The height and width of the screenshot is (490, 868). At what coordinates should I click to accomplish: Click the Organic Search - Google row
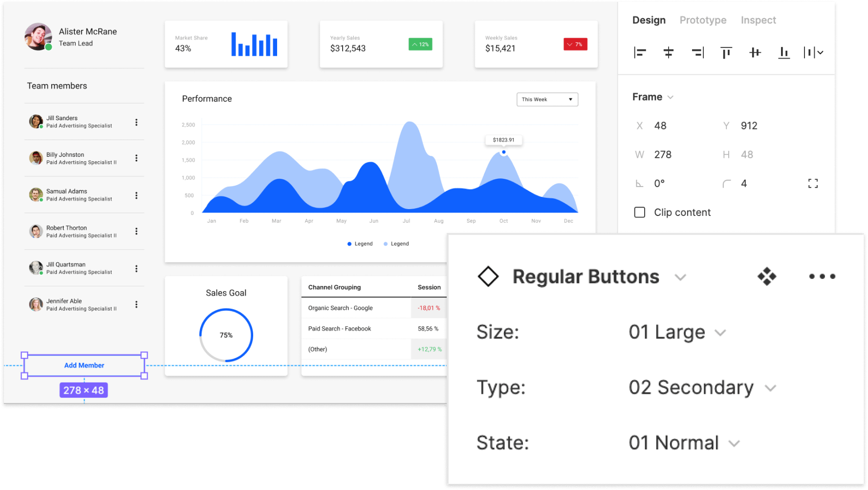(x=374, y=308)
